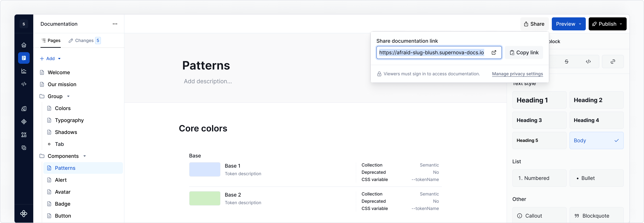This screenshot has height=223, width=644.
Task: Click the Base 2 green swatch
Action: coord(204,198)
